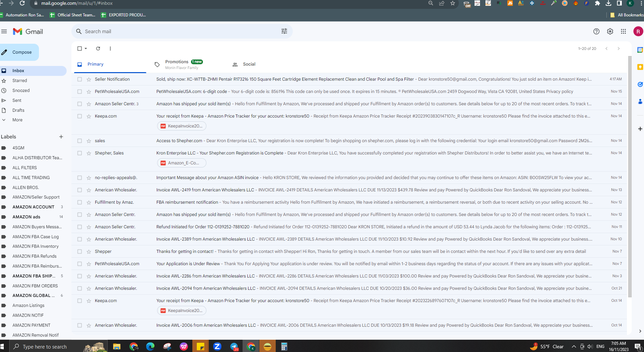Switch to the Primary tab
This screenshot has width=644, height=352.
[110, 64]
